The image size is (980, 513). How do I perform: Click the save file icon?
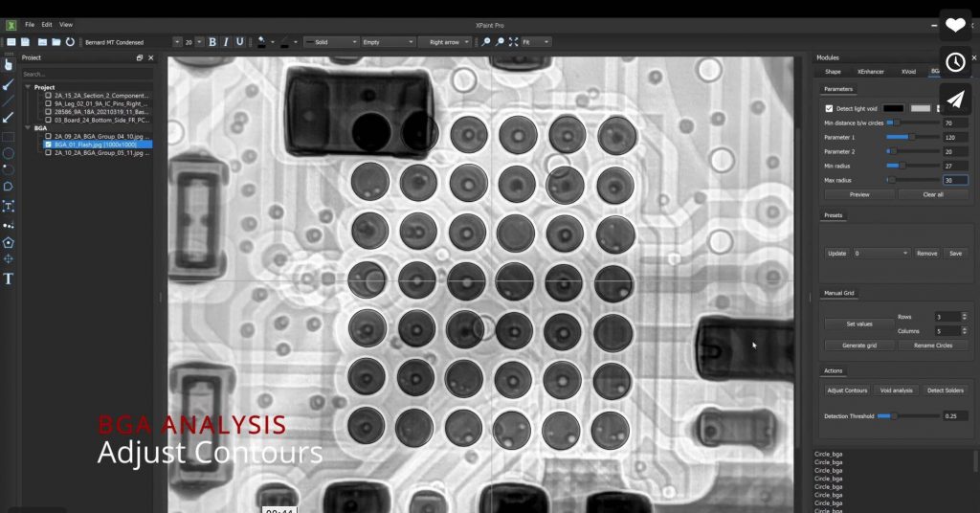pos(26,42)
